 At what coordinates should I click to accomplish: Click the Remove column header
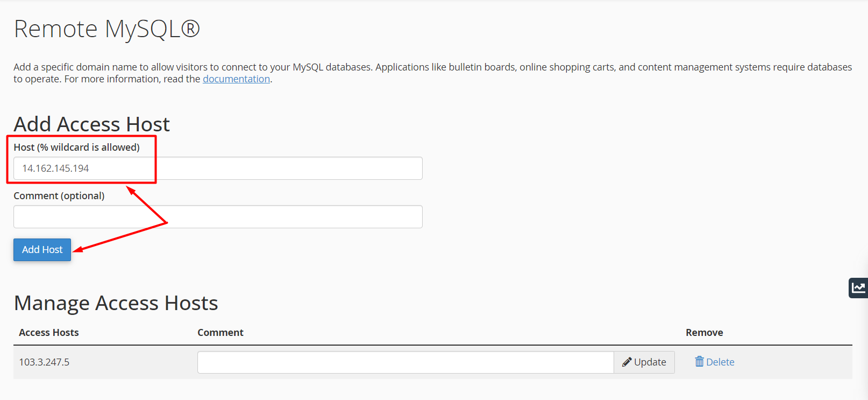coord(704,333)
